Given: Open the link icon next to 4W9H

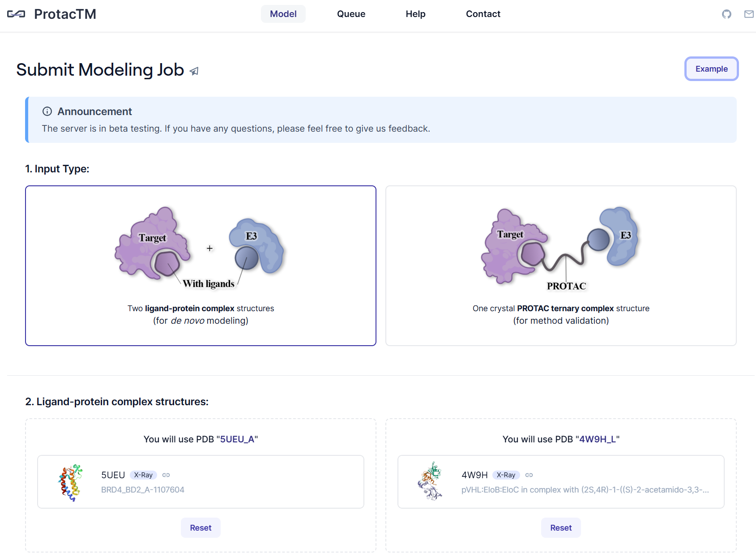Looking at the screenshot, I should [x=529, y=475].
